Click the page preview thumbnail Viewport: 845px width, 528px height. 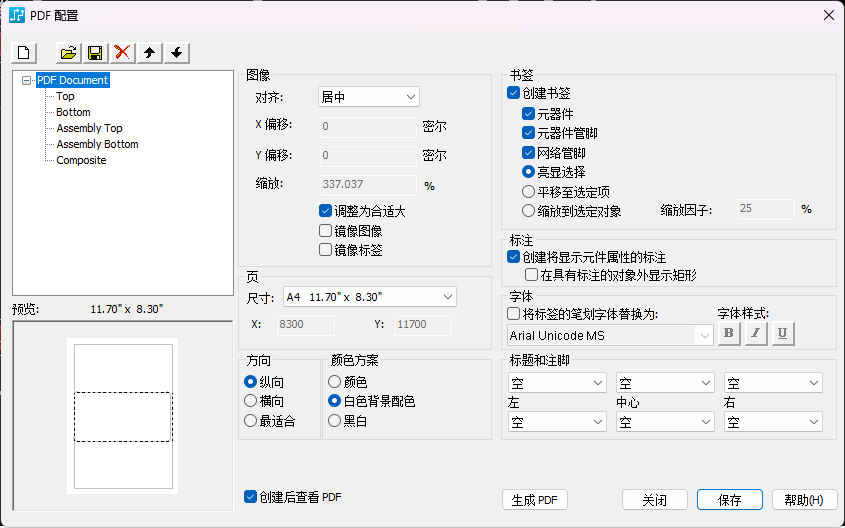tap(122, 415)
